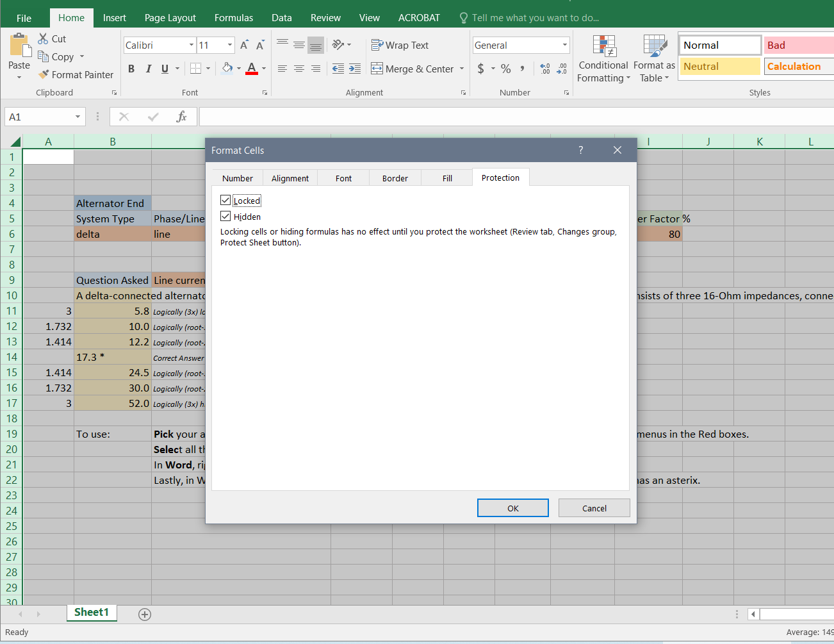Expand the underline style arrow
The width and height of the screenshot is (834, 644).
point(177,69)
